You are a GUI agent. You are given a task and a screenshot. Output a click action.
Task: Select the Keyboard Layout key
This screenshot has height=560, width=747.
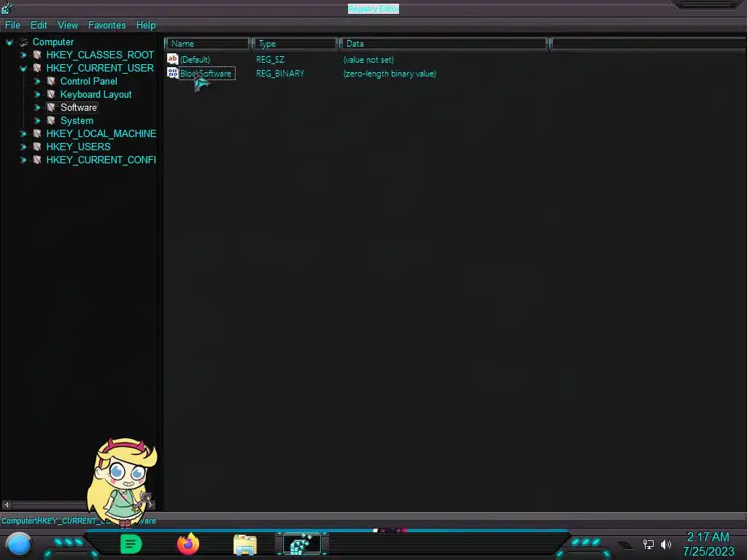pos(96,95)
